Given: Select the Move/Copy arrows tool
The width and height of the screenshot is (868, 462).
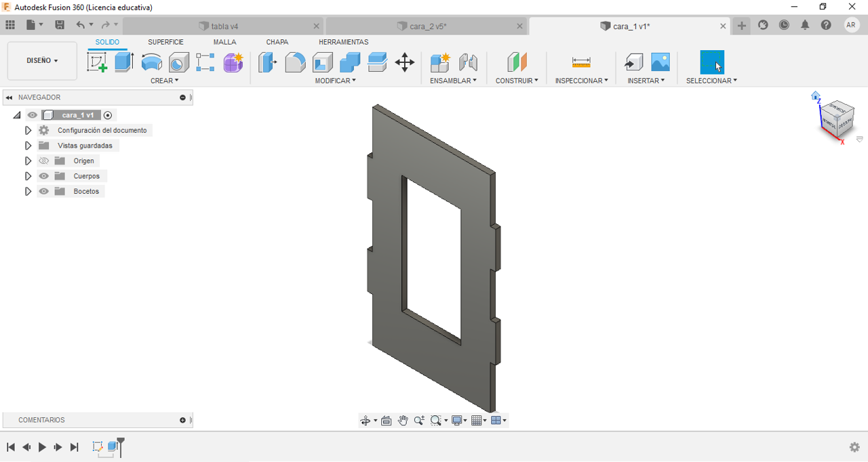Looking at the screenshot, I should click(x=405, y=62).
